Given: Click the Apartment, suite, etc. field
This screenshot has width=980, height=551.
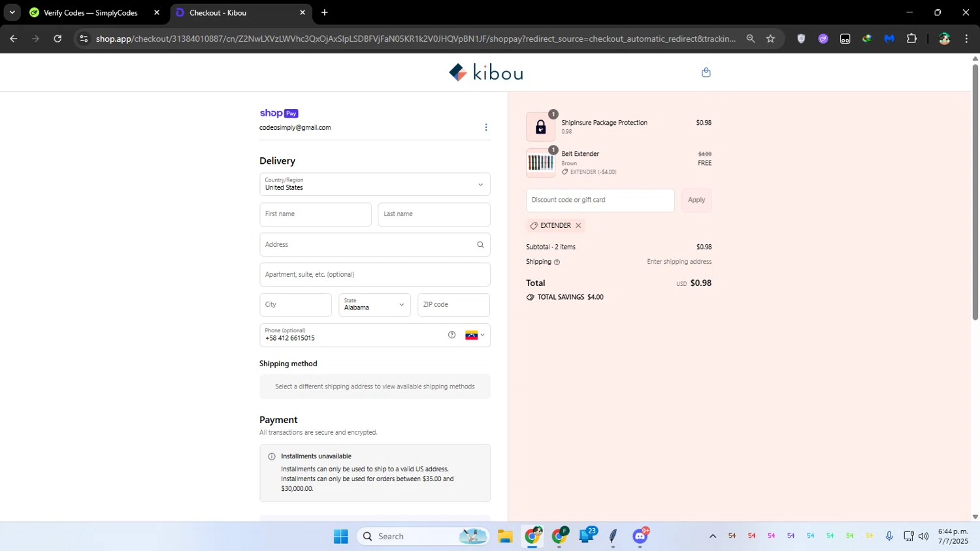Looking at the screenshot, I should tap(374, 275).
